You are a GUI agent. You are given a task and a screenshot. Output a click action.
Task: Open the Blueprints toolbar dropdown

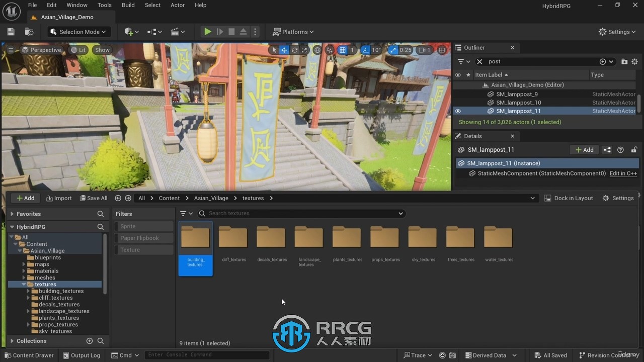(154, 32)
